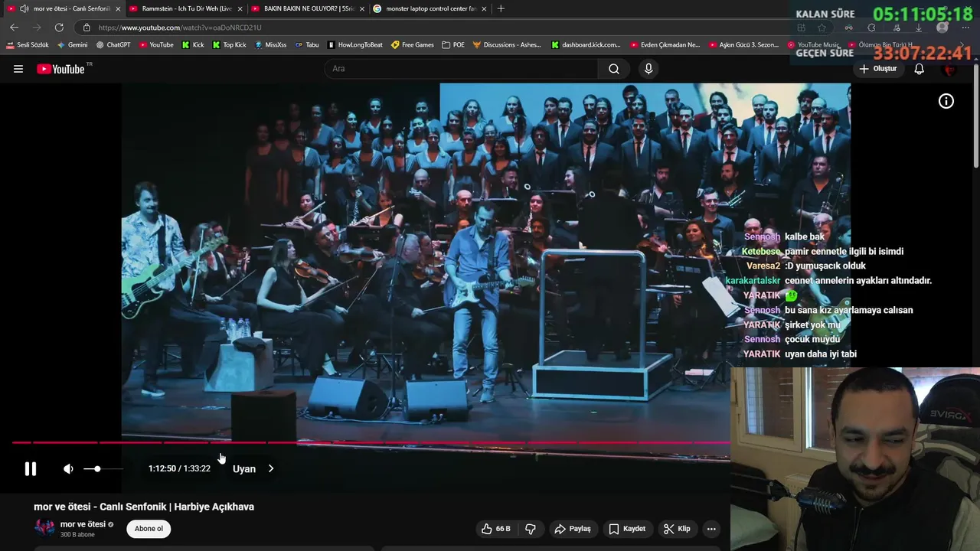This screenshot has height=551, width=980.
Task: Open the 'Sesli Sözlük' bookmark
Action: click(28, 45)
